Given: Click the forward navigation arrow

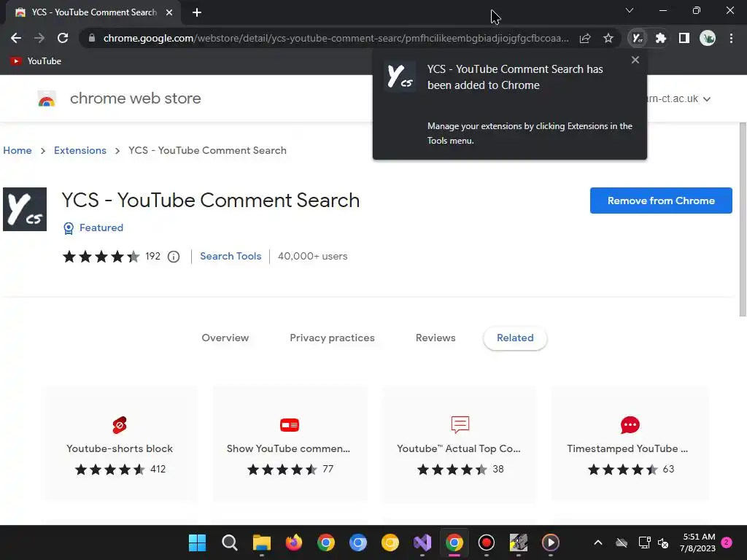Looking at the screenshot, I should tap(39, 38).
